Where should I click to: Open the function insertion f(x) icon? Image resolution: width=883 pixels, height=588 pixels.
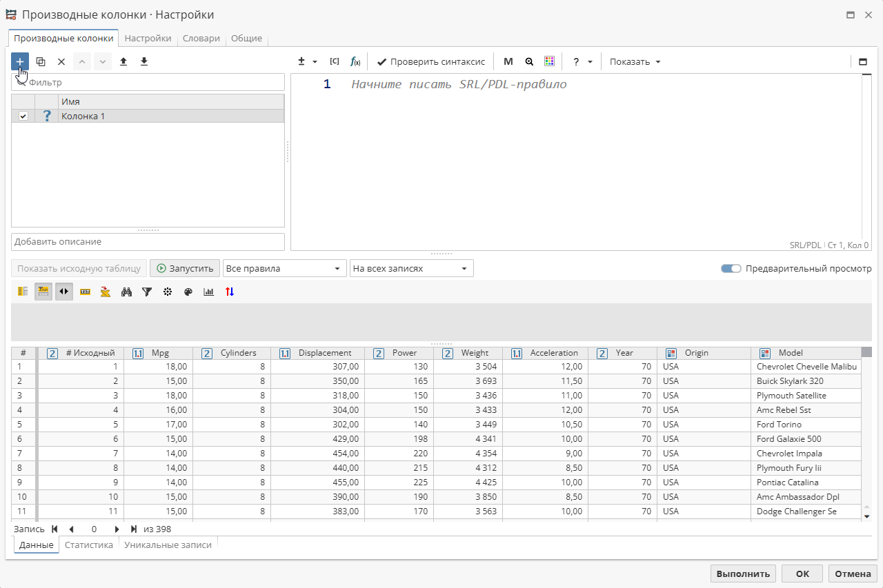[x=355, y=61]
